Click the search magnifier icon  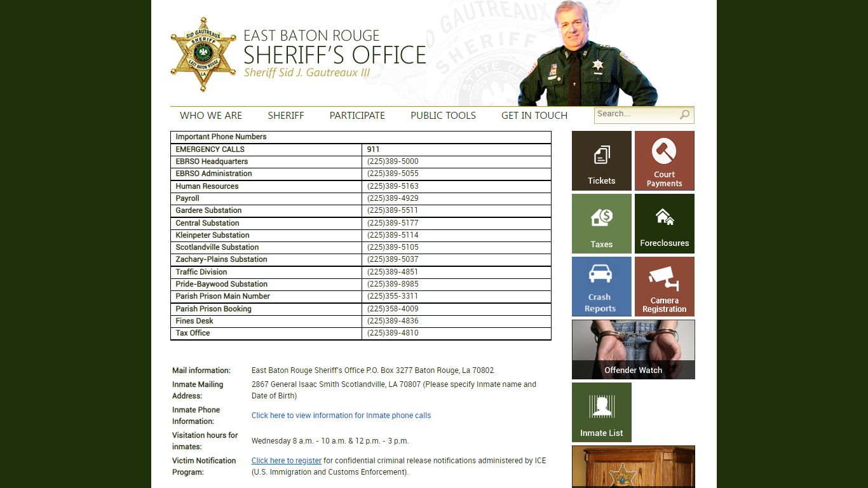(x=684, y=115)
